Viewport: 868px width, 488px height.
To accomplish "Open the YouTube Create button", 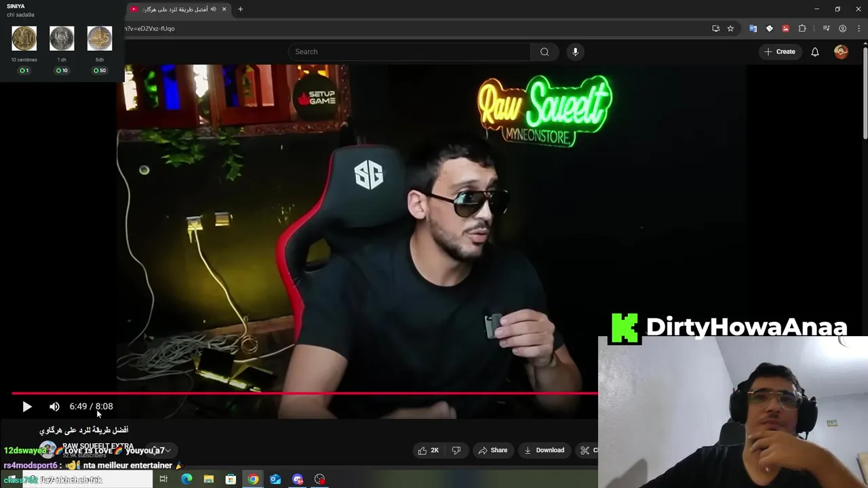I will point(780,52).
